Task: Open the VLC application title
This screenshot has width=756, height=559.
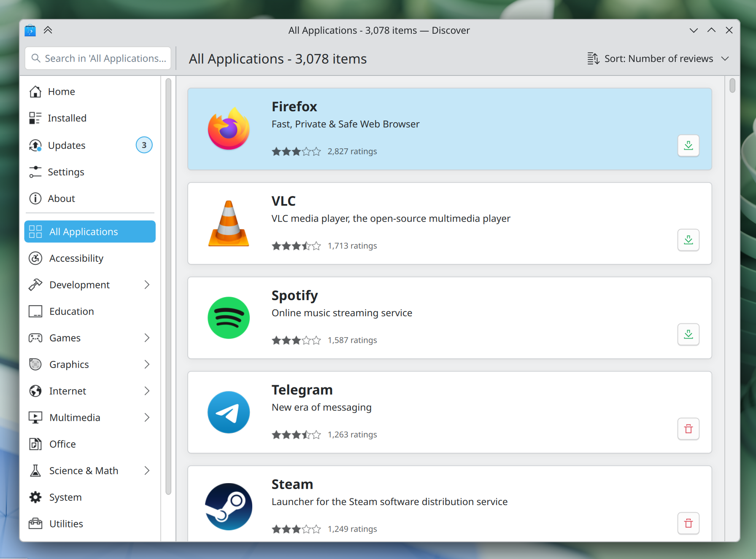Action: (x=283, y=201)
